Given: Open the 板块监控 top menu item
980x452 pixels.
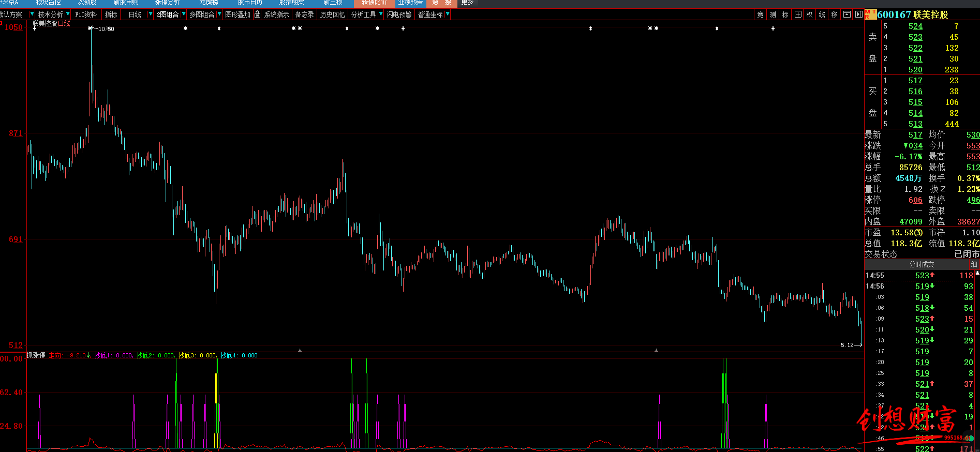Looking at the screenshot, I should point(49,3).
